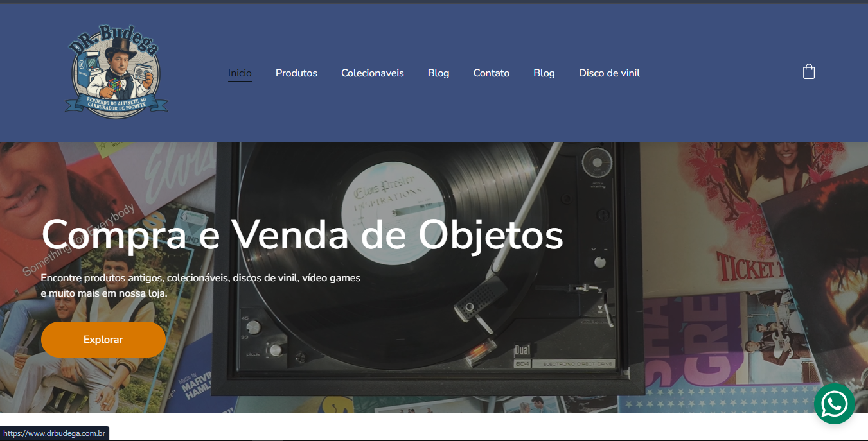Click the Dual brand plate on turntable

(x=522, y=350)
